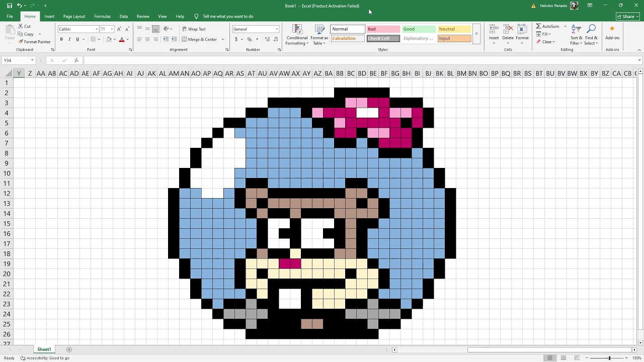The image size is (644, 362).
Task: Center text horizontally
Action: 147,39
